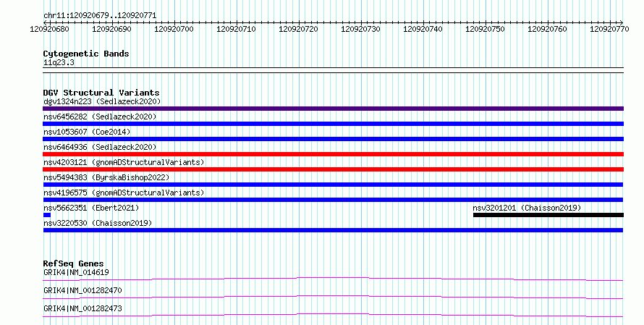
Task: Click the blue bar under nsv6456282
Action: pos(333,124)
